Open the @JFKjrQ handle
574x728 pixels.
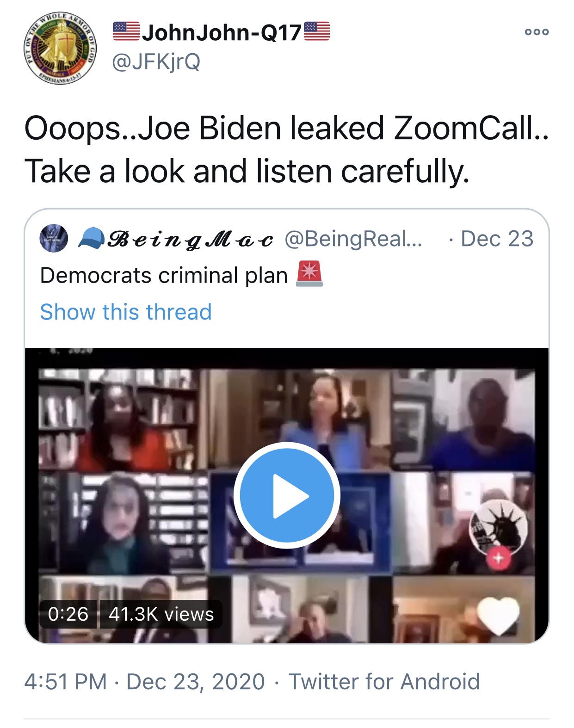[156, 62]
